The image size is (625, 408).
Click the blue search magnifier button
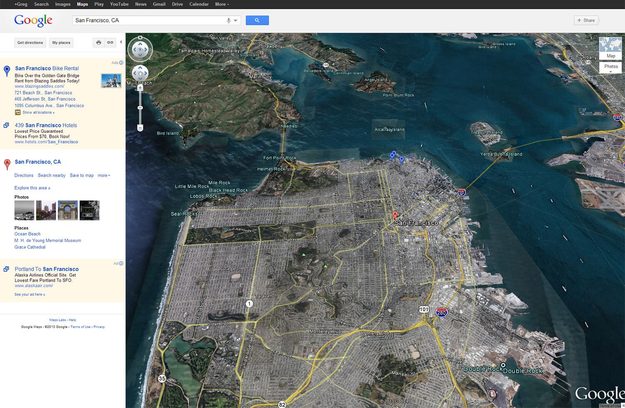point(257,20)
